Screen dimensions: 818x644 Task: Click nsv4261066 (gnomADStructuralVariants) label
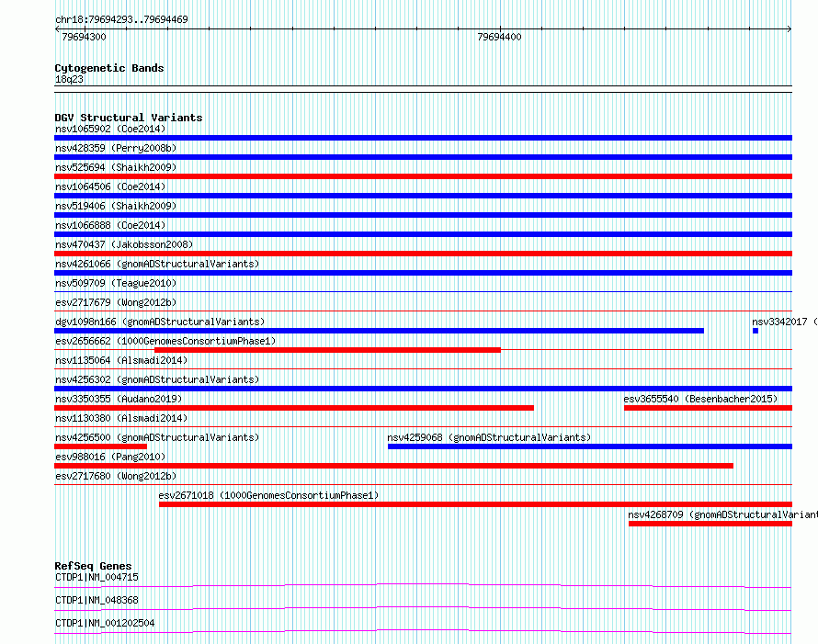[x=157, y=264]
